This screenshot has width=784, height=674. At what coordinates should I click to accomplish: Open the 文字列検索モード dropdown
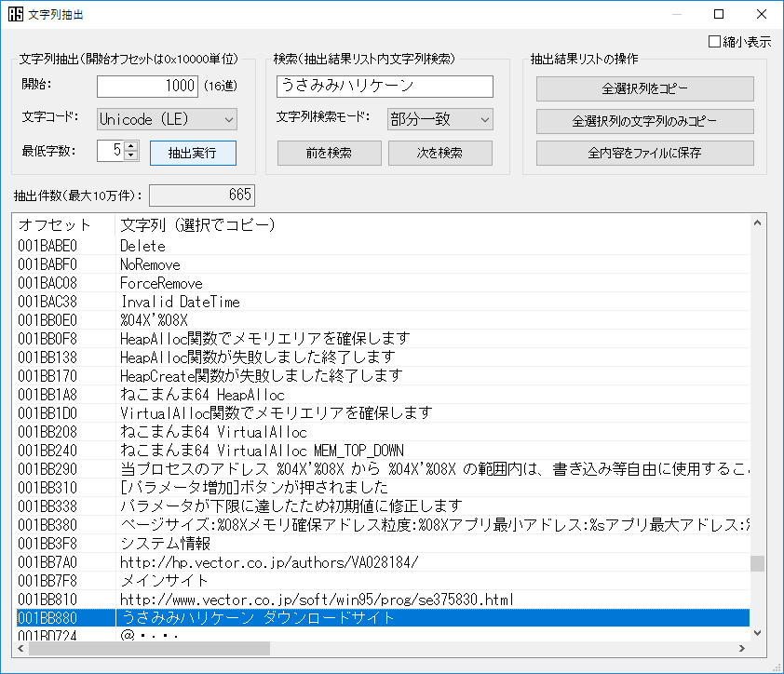click(x=439, y=119)
